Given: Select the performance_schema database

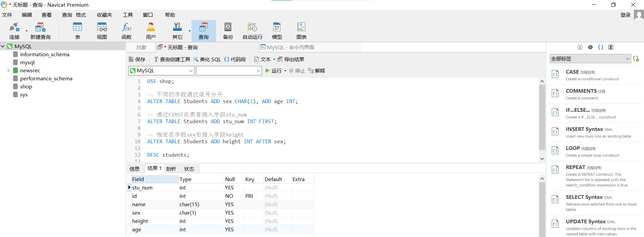Looking at the screenshot, I should (46, 78).
